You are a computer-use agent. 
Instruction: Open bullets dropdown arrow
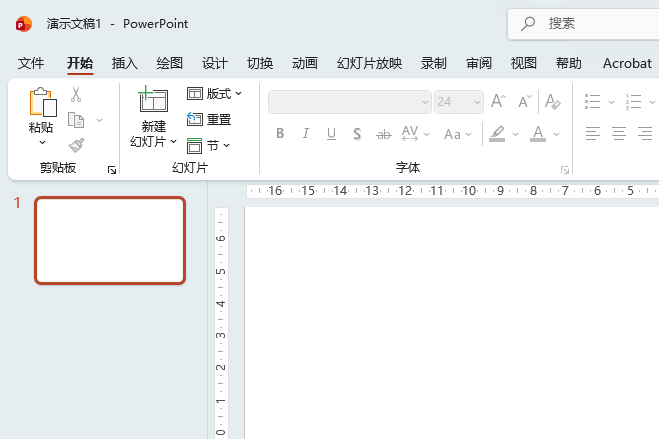pyautogui.click(x=611, y=102)
